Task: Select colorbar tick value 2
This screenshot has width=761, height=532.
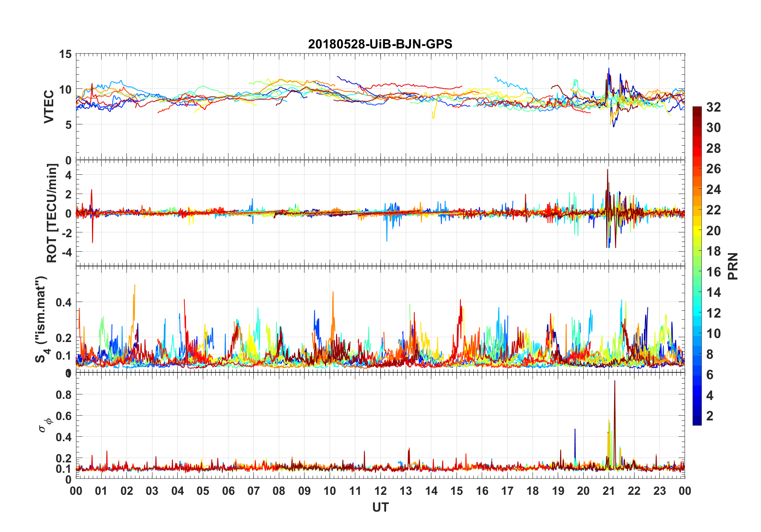Action: pyautogui.click(x=710, y=416)
